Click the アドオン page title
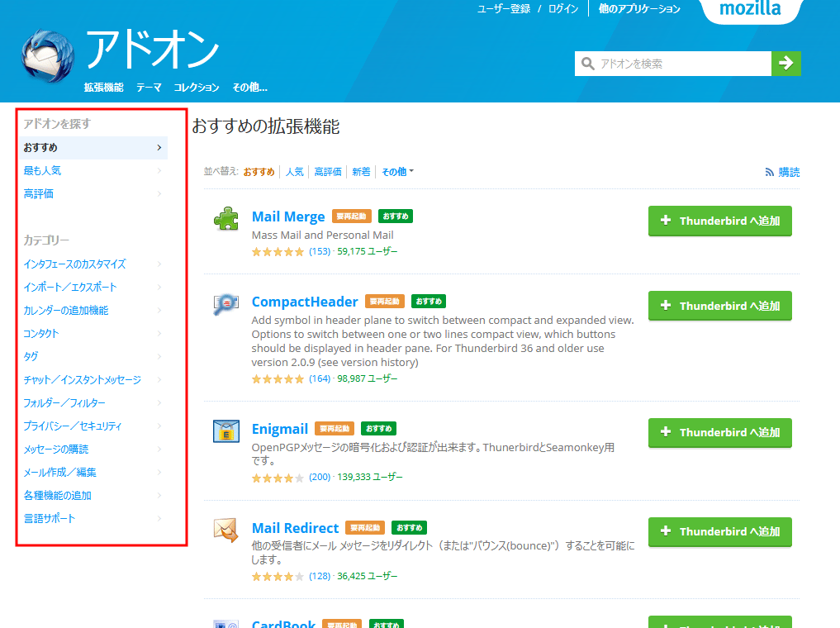 tap(153, 49)
